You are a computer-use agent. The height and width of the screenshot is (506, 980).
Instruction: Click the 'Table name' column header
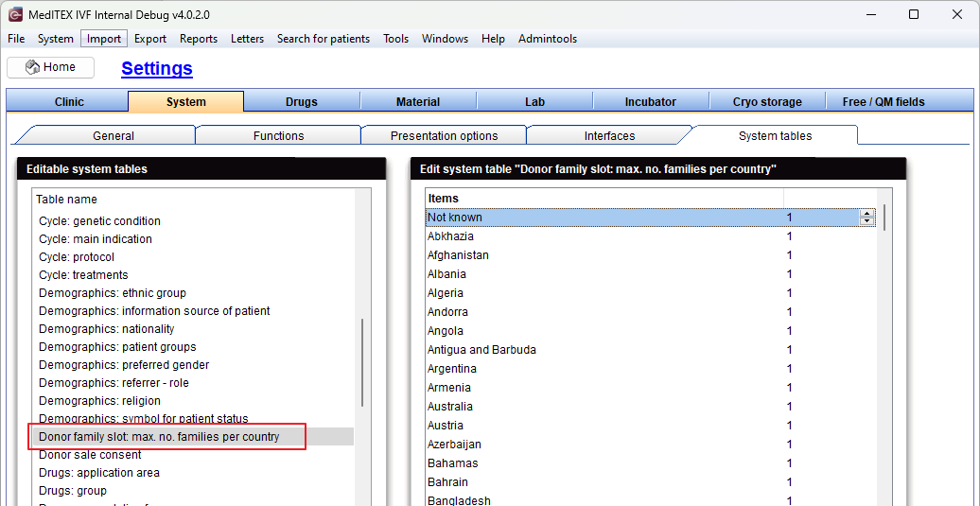(x=66, y=200)
